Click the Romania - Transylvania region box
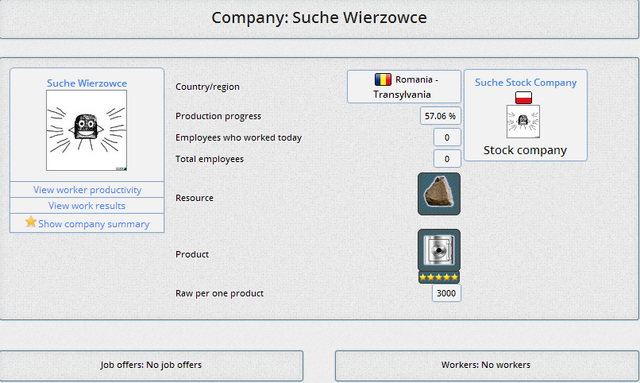 pos(404,87)
